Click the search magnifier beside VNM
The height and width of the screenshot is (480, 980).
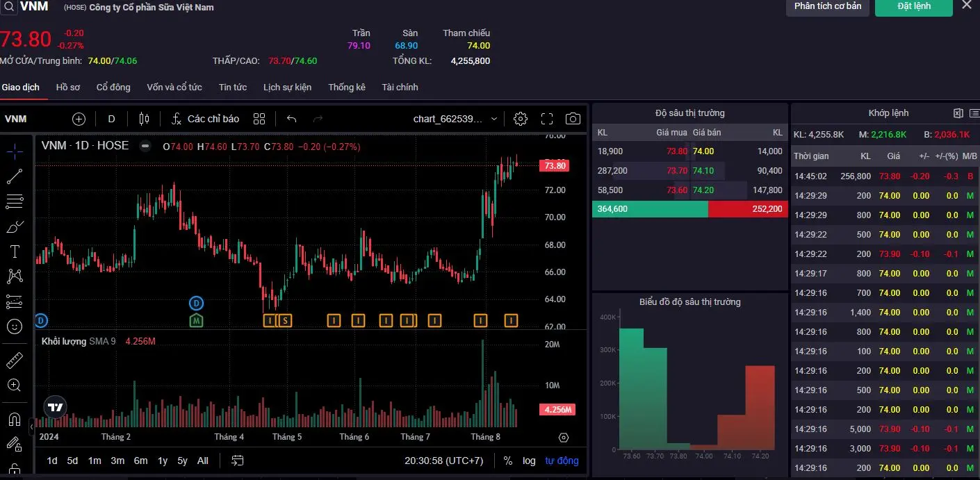[x=10, y=6]
